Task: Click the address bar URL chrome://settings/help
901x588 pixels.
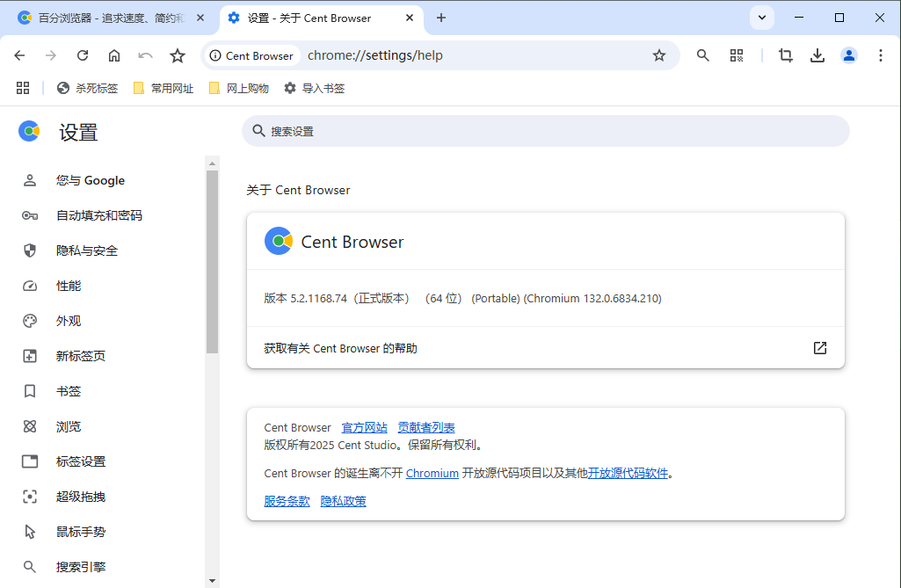Action: [x=375, y=55]
